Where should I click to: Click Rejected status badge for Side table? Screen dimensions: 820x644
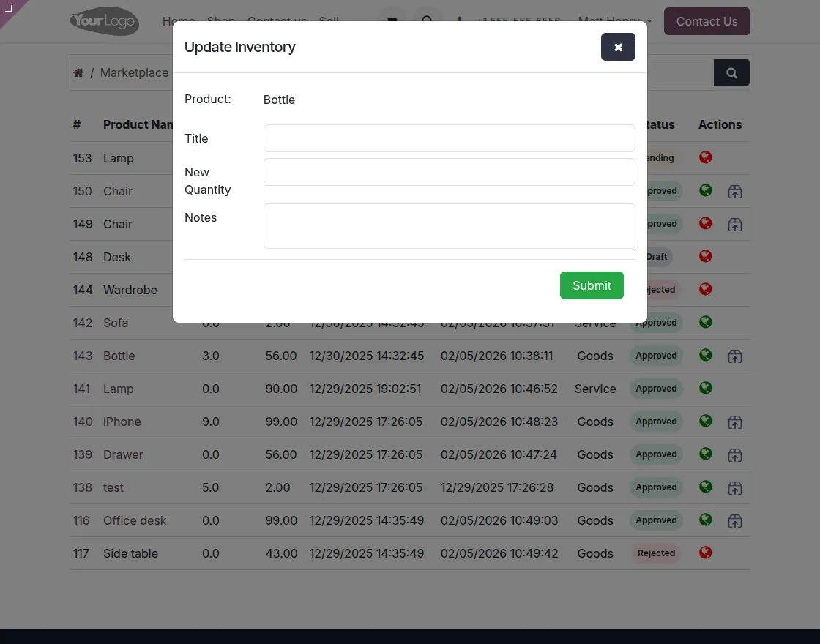(x=656, y=553)
